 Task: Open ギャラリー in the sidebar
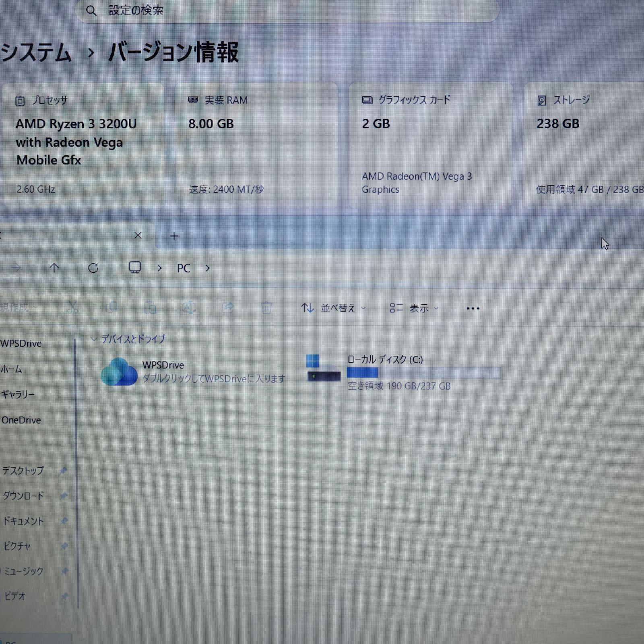[x=18, y=394]
